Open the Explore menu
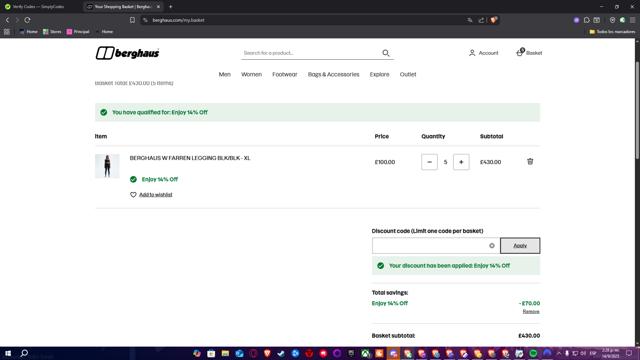Viewport: 640px width, 360px height. (x=380, y=74)
